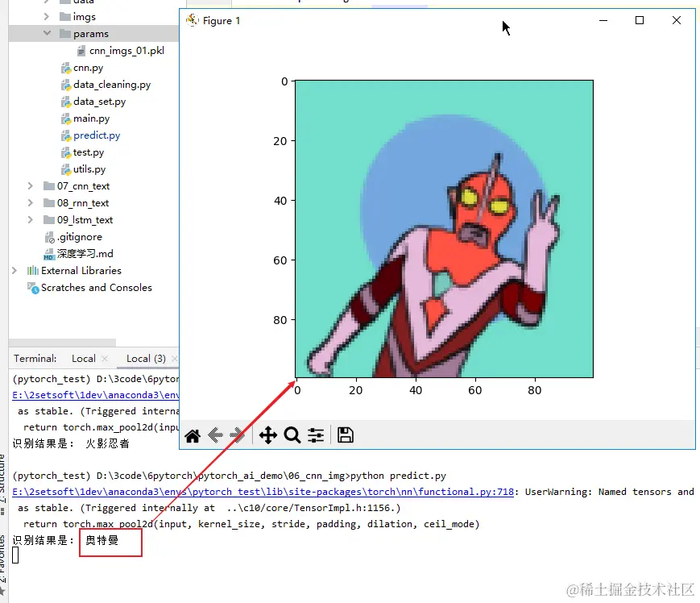Image resolution: width=700 pixels, height=603 pixels.
Task: Click the 'python predict.py' command text
Action: click(x=398, y=476)
